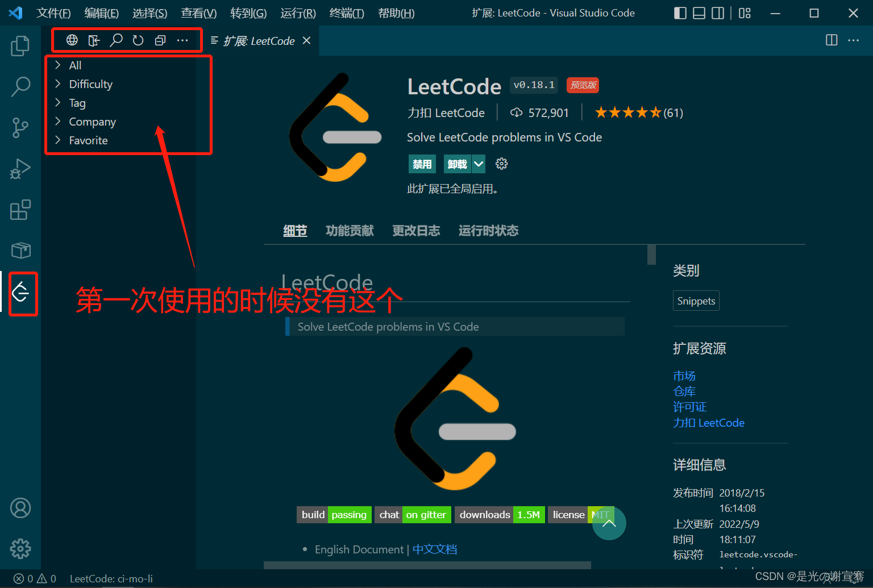Screen dimensions: 873x588
Task: Click the downloads 1.5M badge
Action: 500,515
